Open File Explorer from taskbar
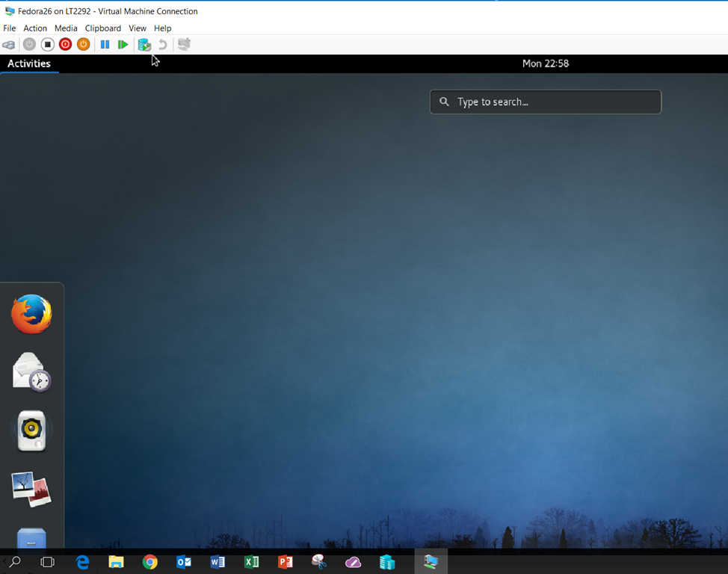 point(116,562)
